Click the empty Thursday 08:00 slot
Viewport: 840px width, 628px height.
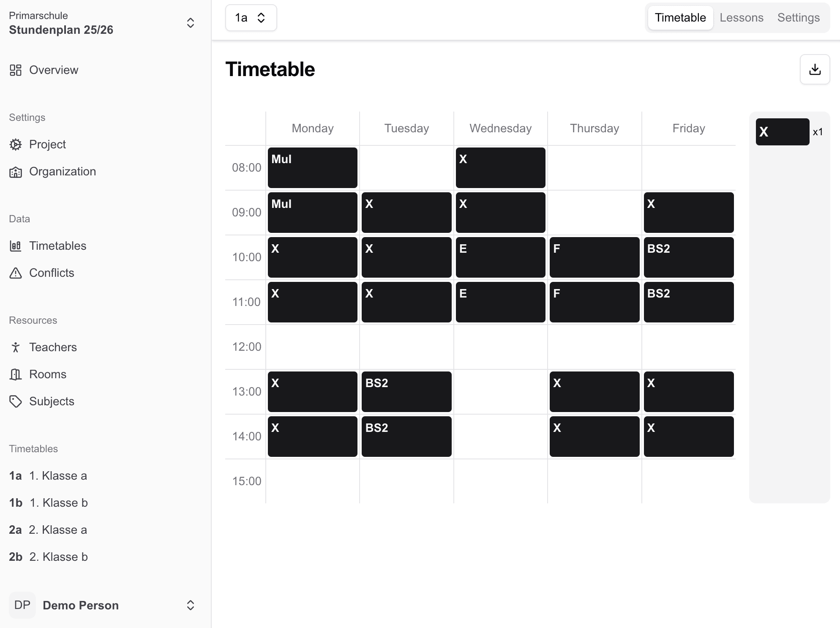[595, 168]
